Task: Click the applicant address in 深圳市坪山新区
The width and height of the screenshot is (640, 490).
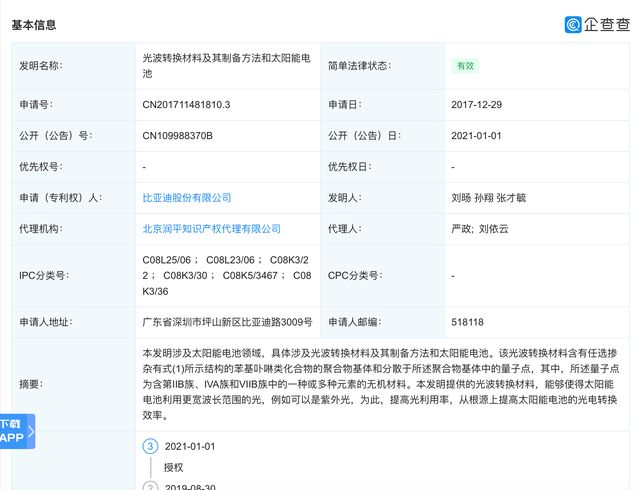Action: click(228, 323)
